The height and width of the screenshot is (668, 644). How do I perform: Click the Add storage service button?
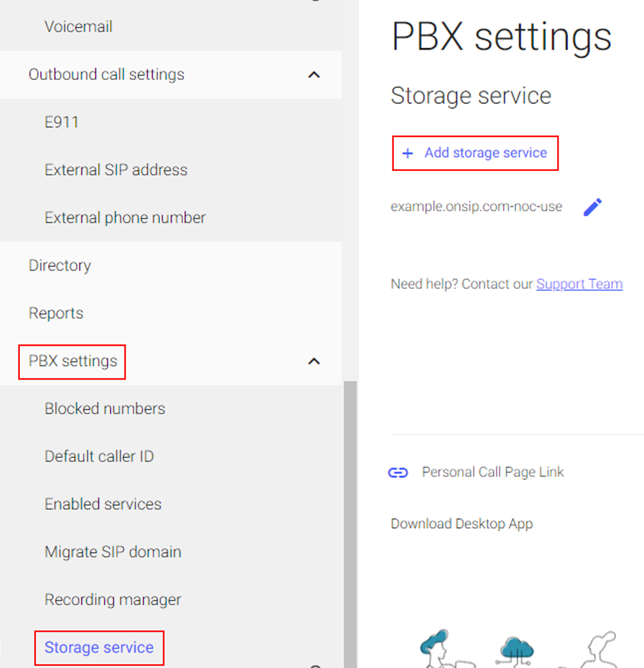(x=476, y=153)
